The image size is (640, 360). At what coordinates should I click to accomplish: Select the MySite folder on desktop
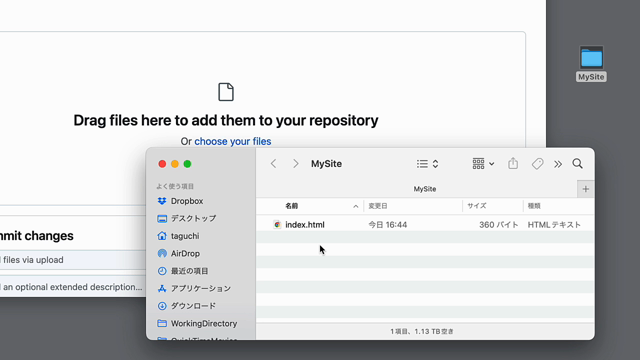[591, 63]
